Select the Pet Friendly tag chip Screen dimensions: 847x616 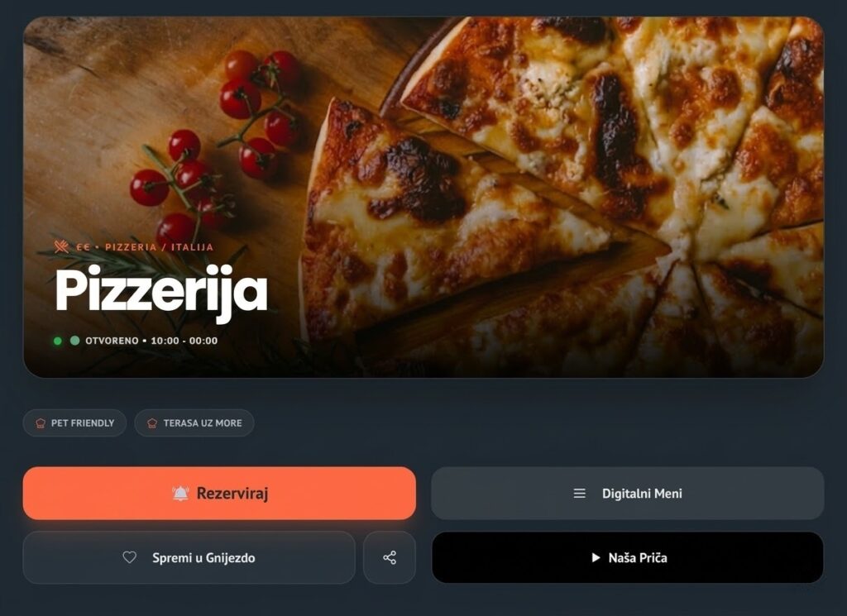pyautogui.click(x=74, y=423)
